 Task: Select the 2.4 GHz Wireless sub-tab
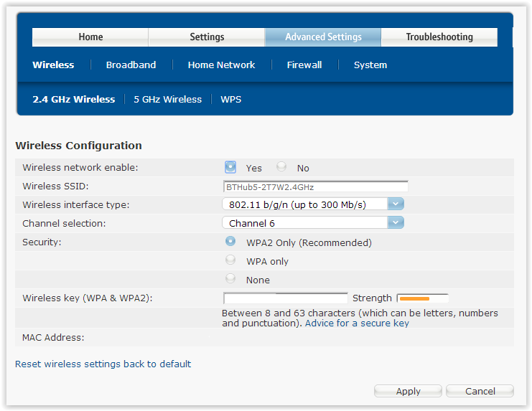pos(74,99)
